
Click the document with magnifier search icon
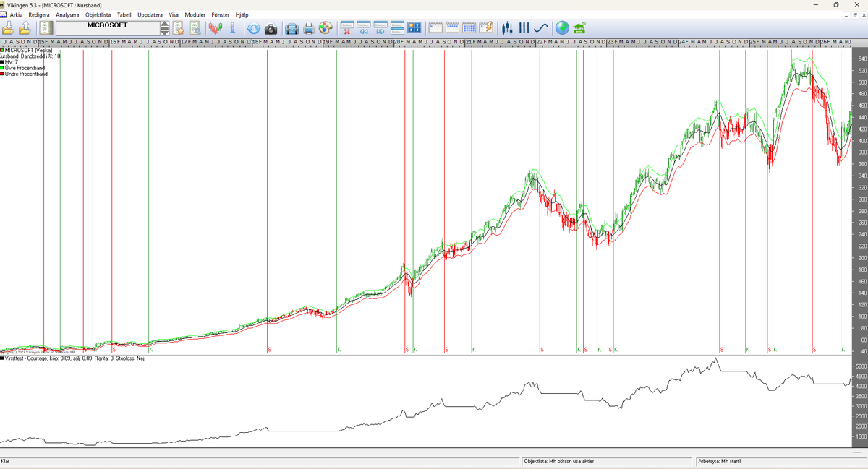click(195, 28)
